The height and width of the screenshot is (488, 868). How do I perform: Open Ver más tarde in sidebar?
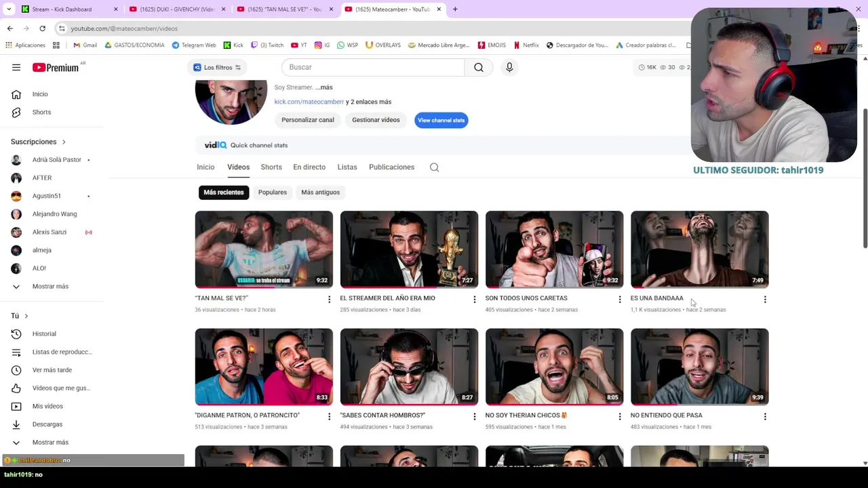pyautogui.click(x=52, y=370)
